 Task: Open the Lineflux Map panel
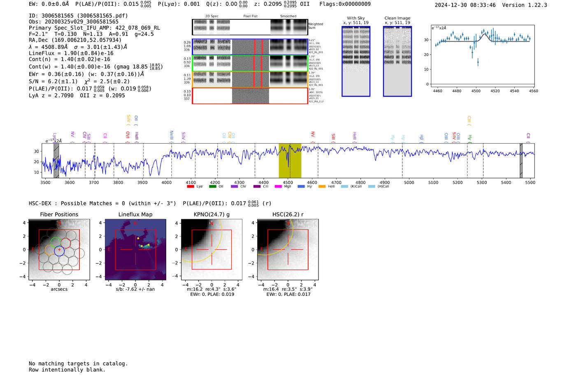(135, 250)
